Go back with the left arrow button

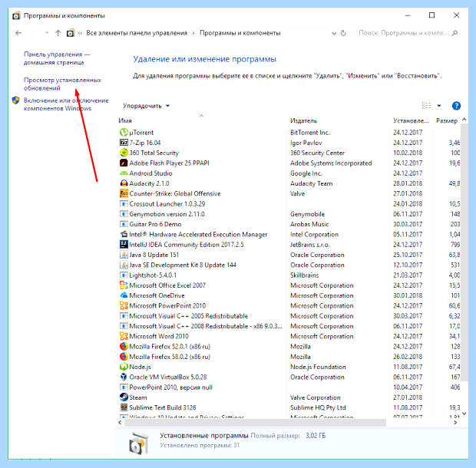pos(18,33)
